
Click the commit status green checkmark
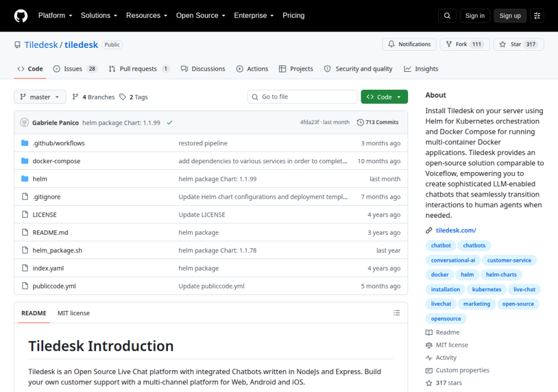(170, 122)
